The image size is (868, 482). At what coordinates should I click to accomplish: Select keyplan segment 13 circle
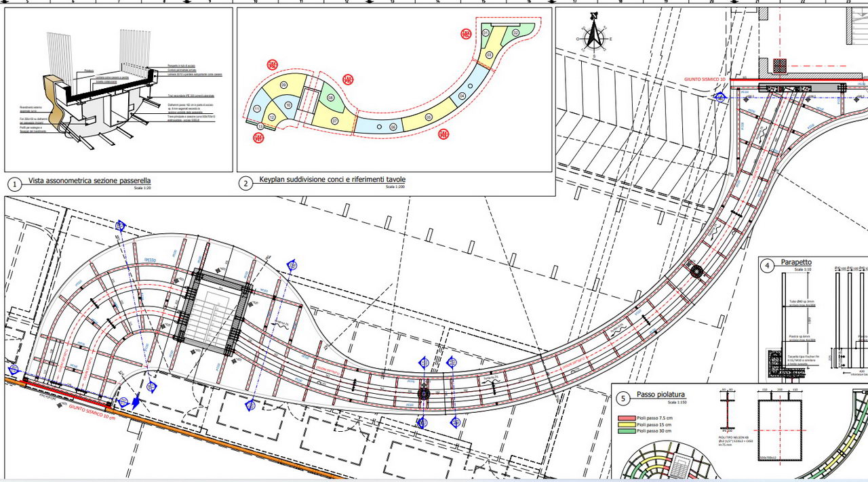260,126
